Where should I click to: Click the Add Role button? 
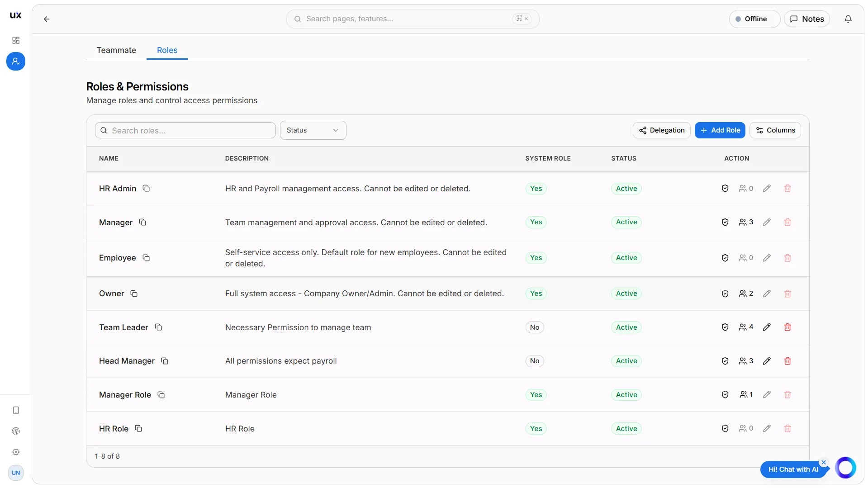(720, 130)
